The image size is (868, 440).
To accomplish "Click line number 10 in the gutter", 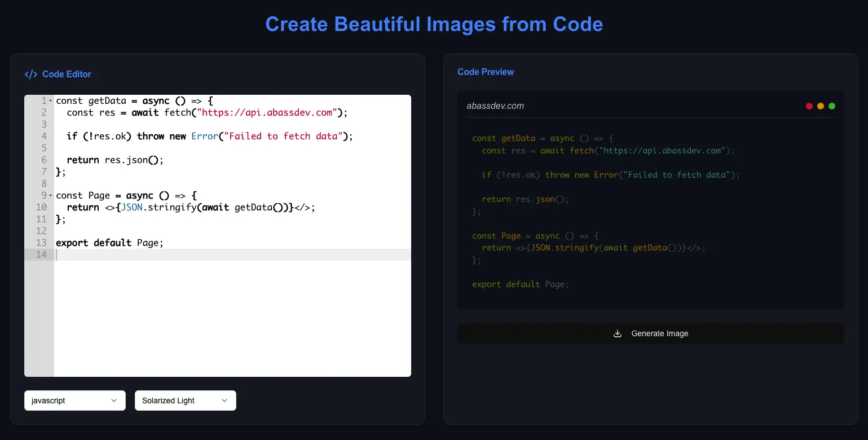I will [41, 208].
